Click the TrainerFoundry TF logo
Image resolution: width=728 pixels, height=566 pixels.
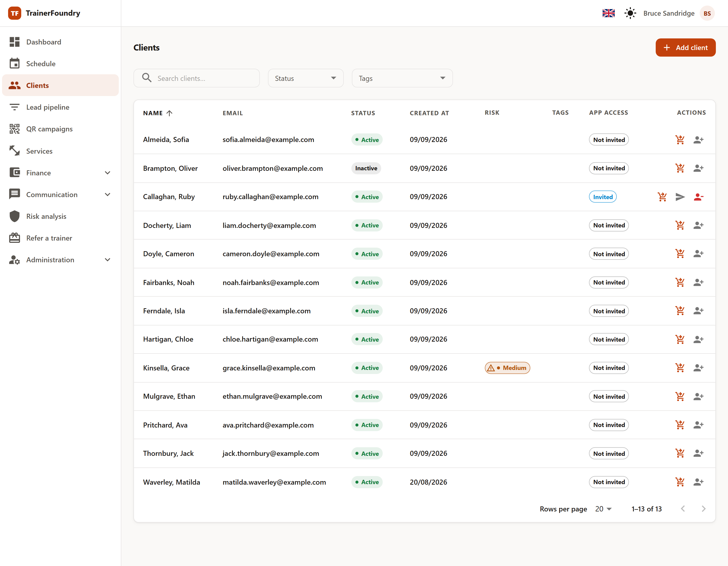tap(14, 13)
